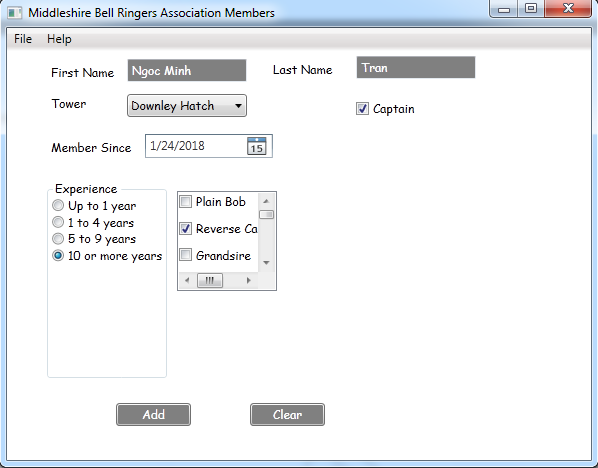Uncheck the Captain checkbox

point(362,109)
